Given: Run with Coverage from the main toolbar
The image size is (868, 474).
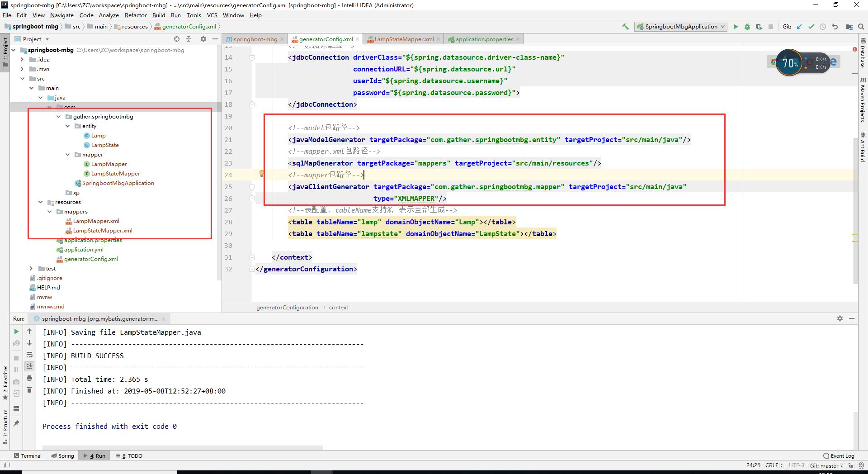Looking at the screenshot, I should click(x=759, y=27).
